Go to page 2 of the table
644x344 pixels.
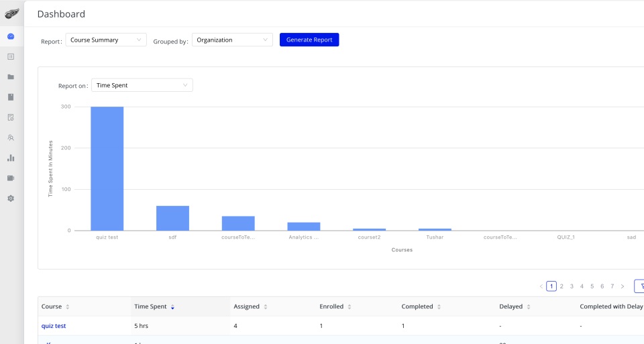561,286
